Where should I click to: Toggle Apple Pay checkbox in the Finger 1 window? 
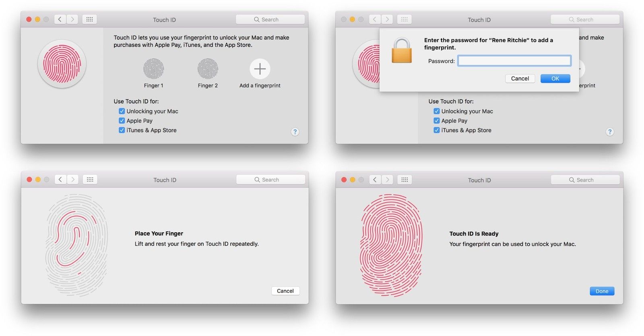point(122,120)
